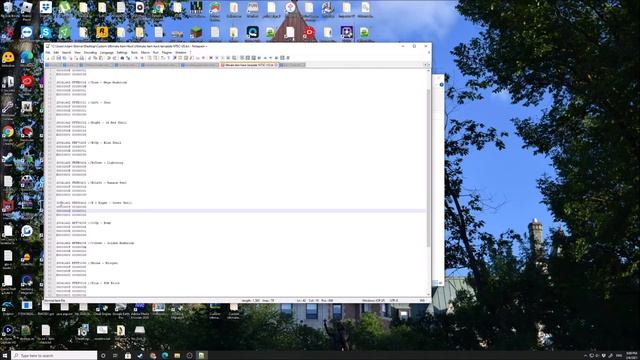The width and height of the screenshot is (640, 360).
Task: Open Task View from the taskbar
Action: pos(115,356)
